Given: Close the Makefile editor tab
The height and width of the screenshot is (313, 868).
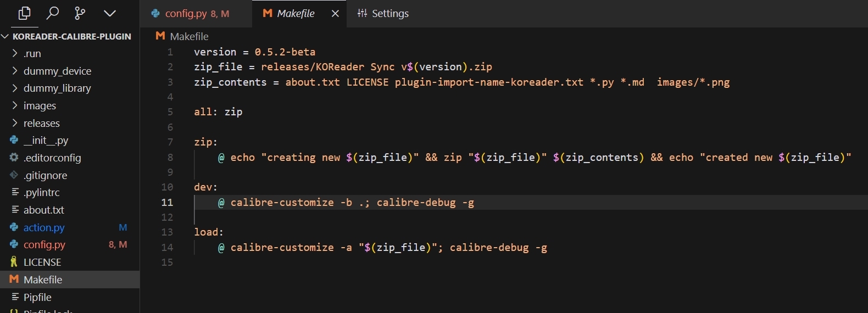Looking at the screenshot, I should point(335,14).
